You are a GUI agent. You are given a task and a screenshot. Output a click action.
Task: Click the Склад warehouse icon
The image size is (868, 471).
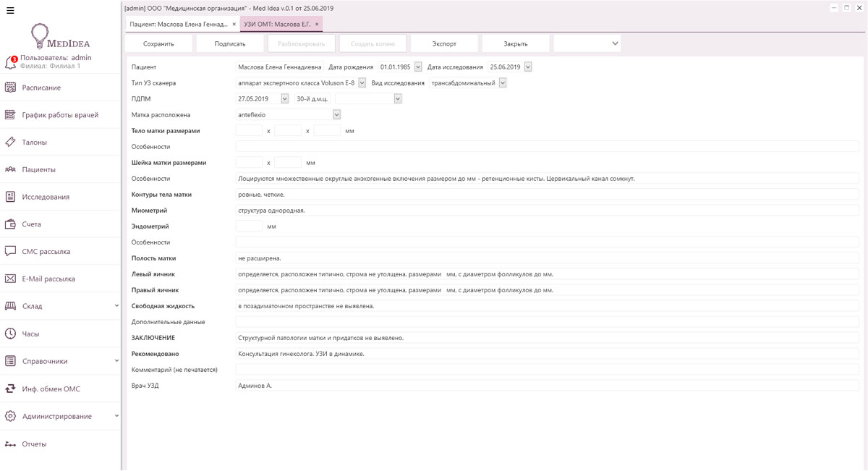(10, 306)
